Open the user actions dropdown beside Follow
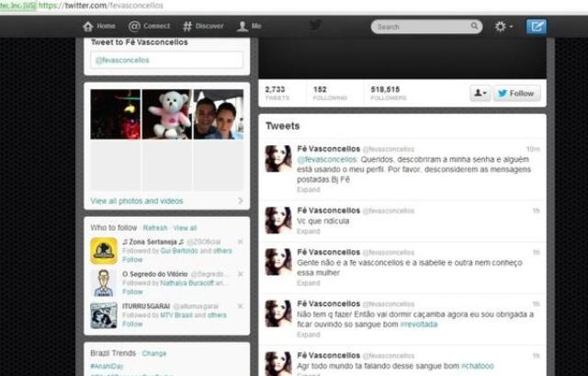This screenshot has height=376, width=588. (x=481, y=93)
